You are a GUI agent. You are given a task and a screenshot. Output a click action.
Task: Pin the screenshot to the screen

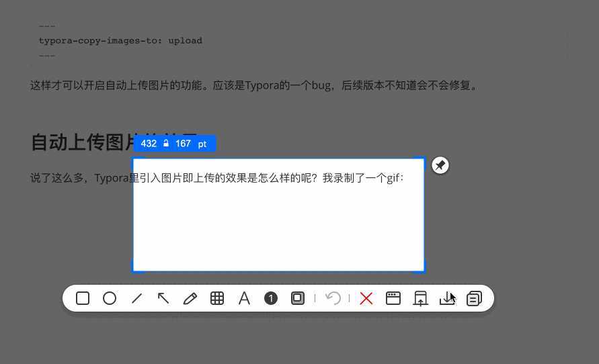440,165
